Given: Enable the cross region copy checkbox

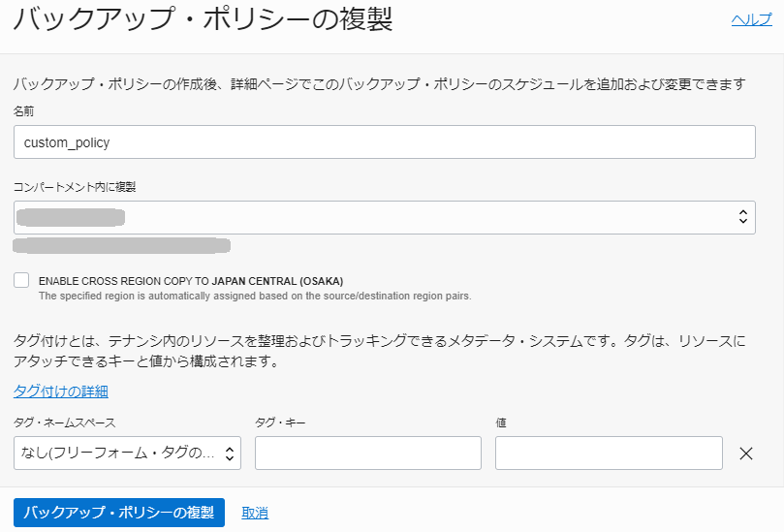Looking at the screenshot, I should pos(21,280).
